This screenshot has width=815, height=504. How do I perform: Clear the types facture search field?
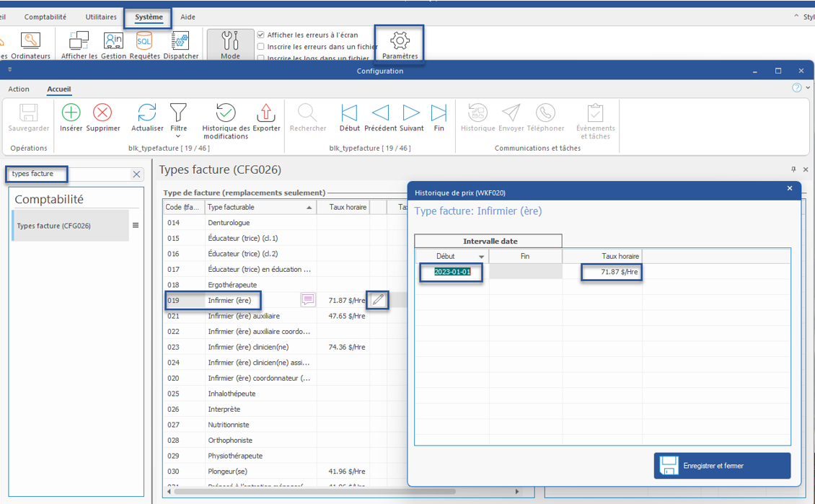(136, 174)
